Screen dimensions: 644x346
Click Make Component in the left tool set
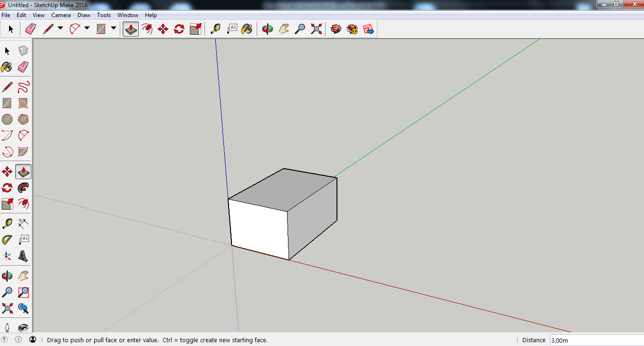coord(23,51)
